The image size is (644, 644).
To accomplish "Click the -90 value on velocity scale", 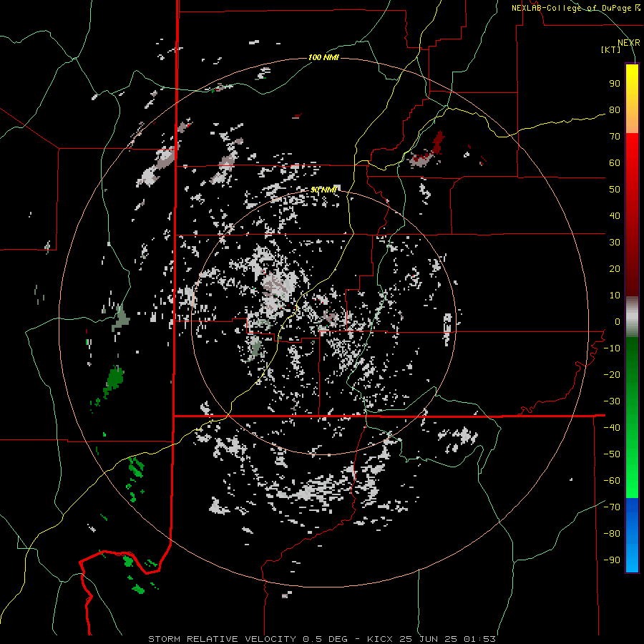I will point(612,560).
